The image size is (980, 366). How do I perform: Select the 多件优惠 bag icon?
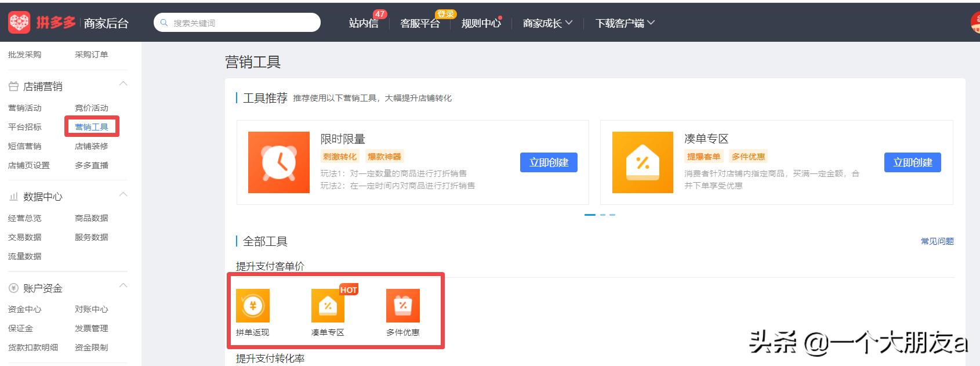tap(403, 306)
